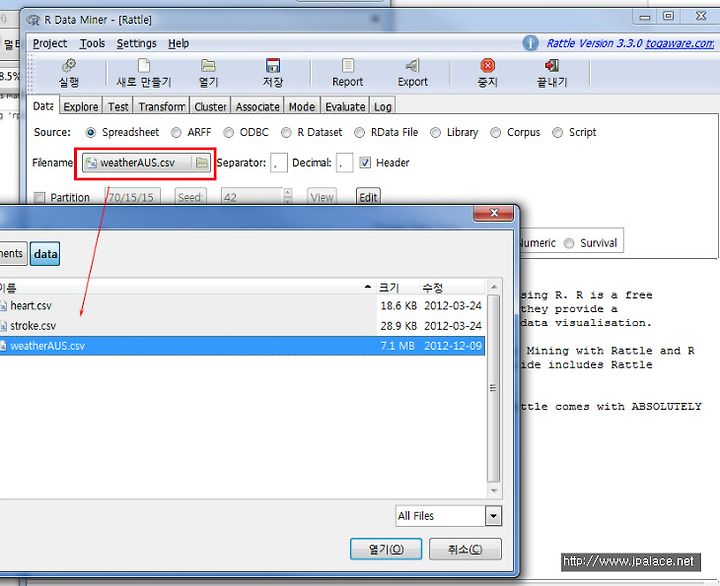Viewport: 720px width, 586px height.
Task: Click the blue info icon beside Rattle Version
Action: tap(530, 43)
